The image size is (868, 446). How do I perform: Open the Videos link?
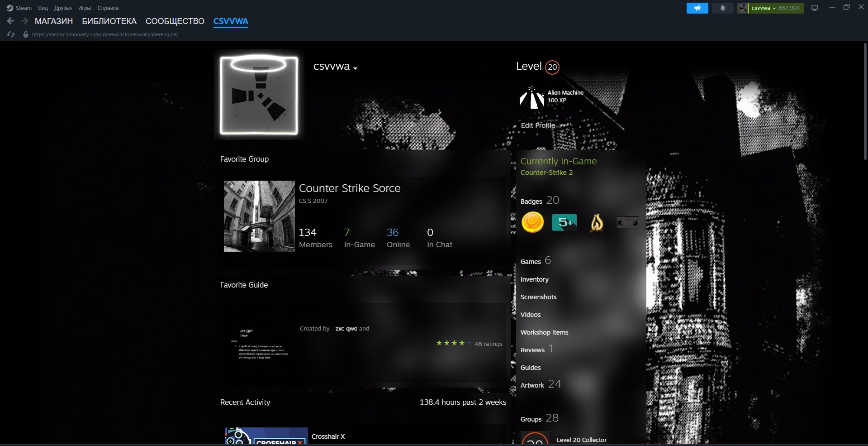point(531,315)
